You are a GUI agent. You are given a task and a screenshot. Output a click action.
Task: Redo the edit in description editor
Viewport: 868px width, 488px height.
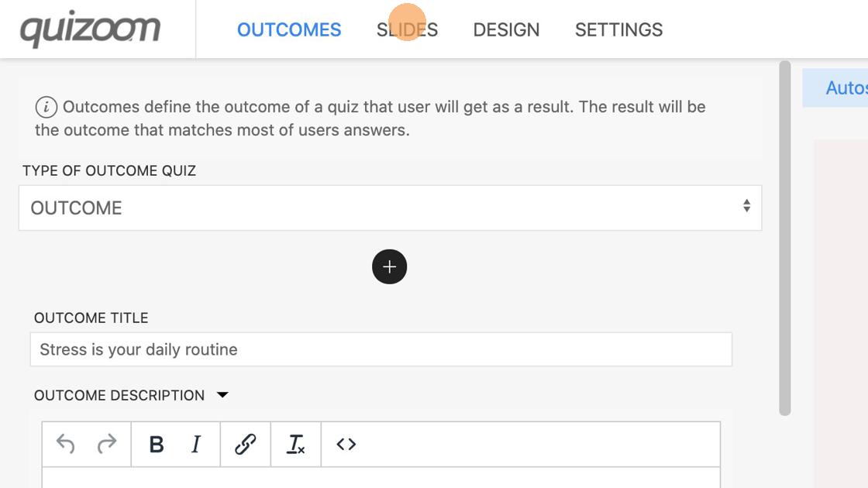coord(107,444)
